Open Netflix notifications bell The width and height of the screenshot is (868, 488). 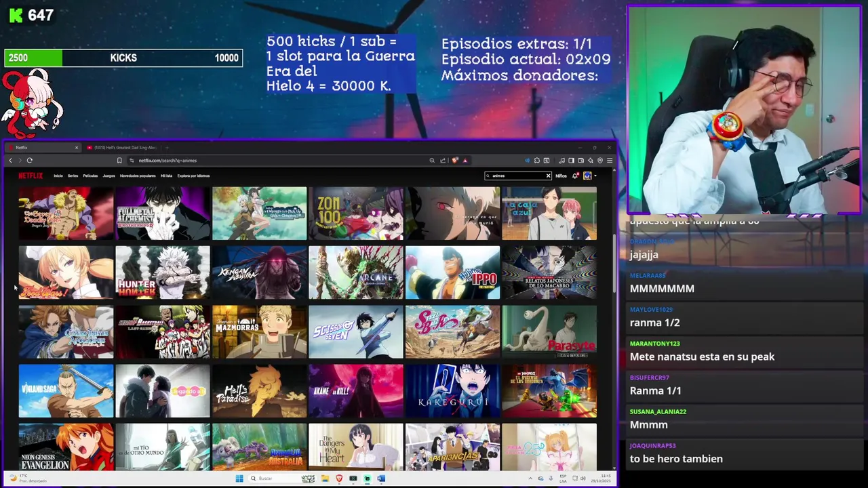(575, 176)
